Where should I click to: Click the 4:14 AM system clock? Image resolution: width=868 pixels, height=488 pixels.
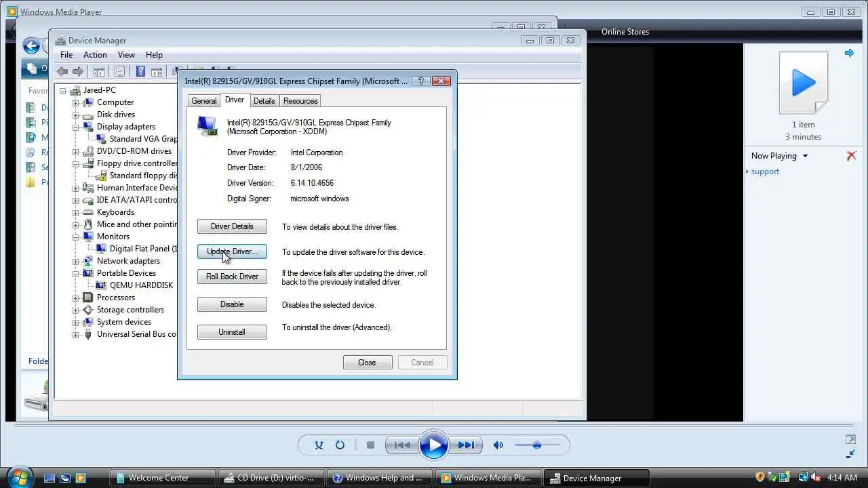point(842,478)
